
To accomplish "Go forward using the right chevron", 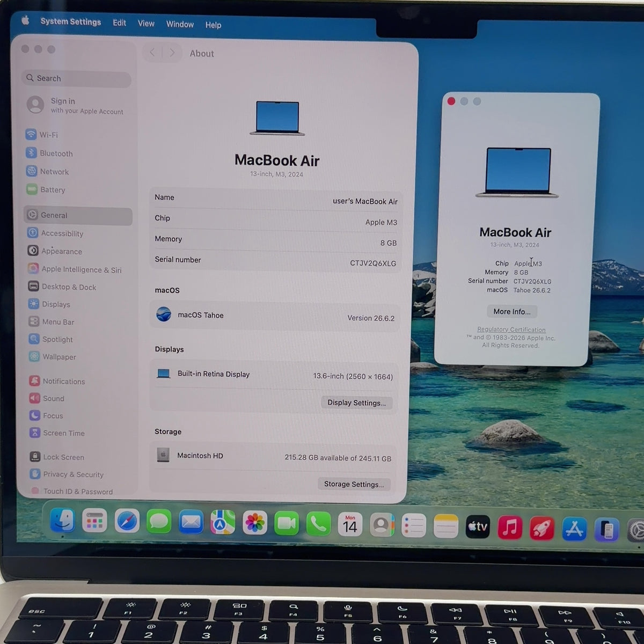I will tap(172, 53).
